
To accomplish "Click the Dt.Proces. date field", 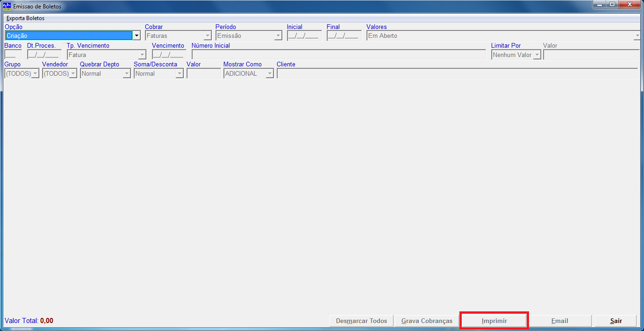I will pyautogui.click(x=44, y=55).
